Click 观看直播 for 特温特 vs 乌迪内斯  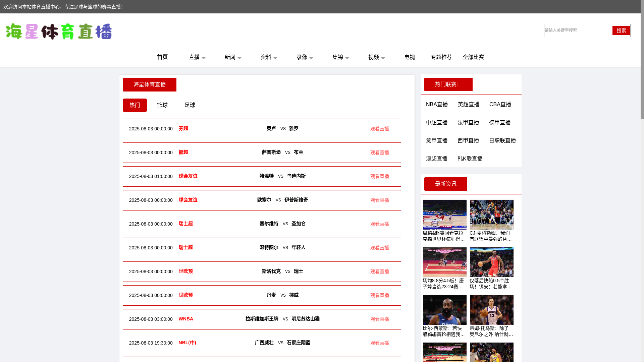coord(380,177)
